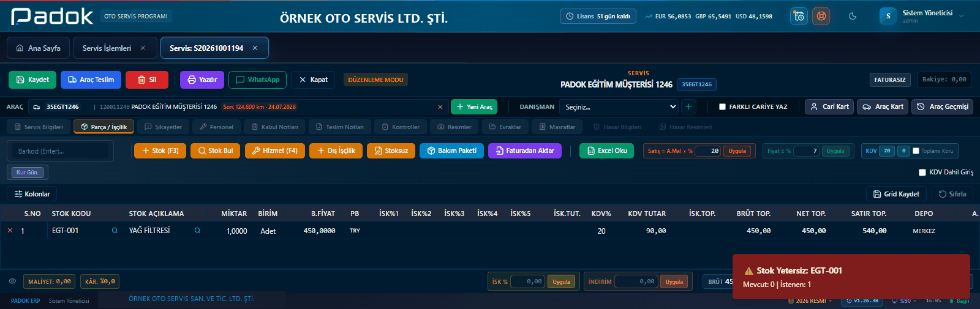Screen dimensions: 980x309
Task: Import with the Excel Oku button
Action: pyautogui.click(x=606, y=151)
